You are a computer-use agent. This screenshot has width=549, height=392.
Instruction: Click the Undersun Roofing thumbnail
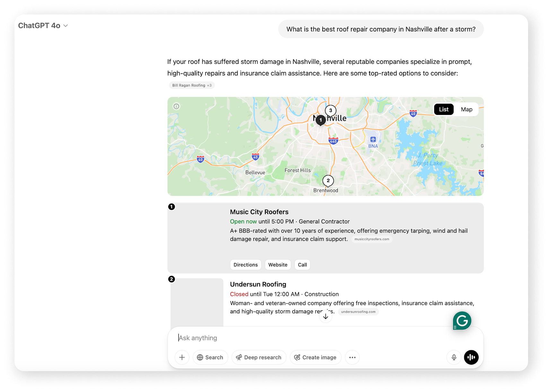click(197, 302)
